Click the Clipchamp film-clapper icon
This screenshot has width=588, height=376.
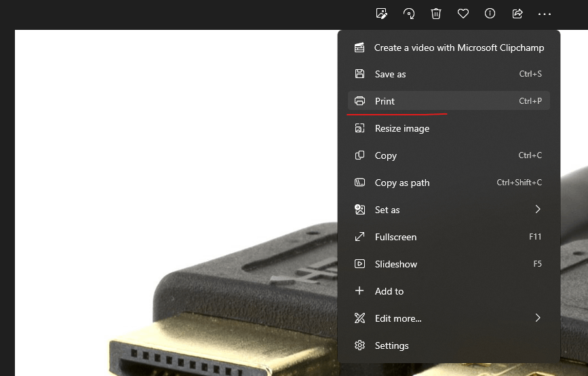tap(359, 48)
